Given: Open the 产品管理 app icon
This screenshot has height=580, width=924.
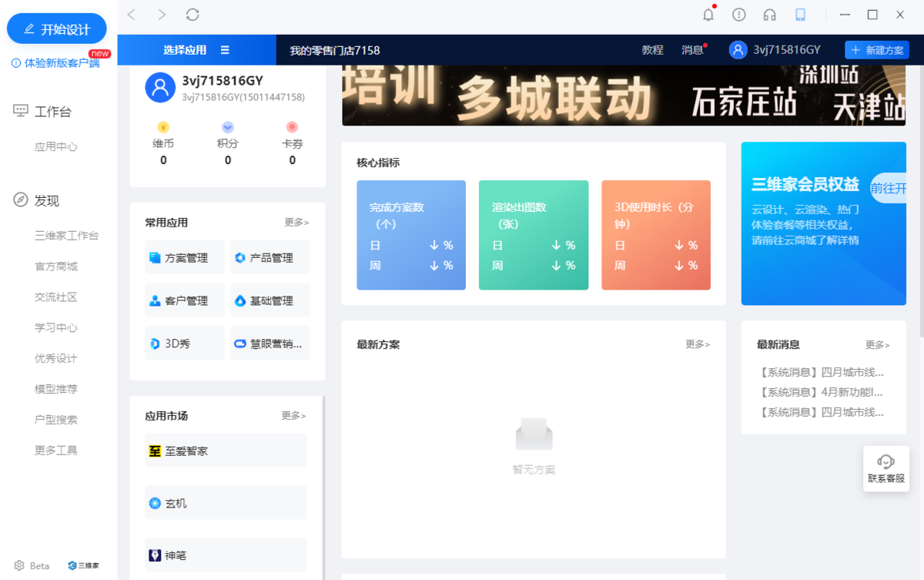Looking at the screenshot, I should coord(269,257).
